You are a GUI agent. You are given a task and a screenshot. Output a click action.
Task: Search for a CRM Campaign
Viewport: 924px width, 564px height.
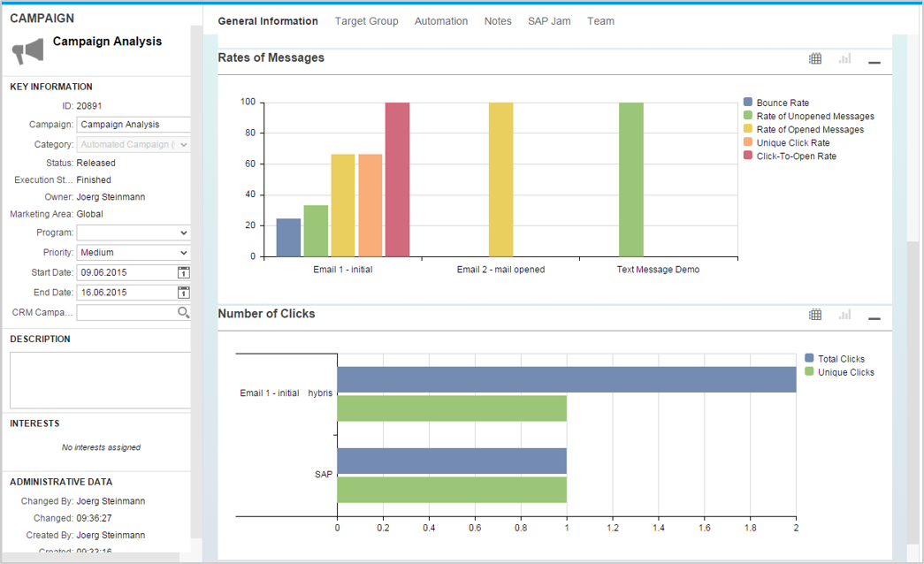[184, 312]
